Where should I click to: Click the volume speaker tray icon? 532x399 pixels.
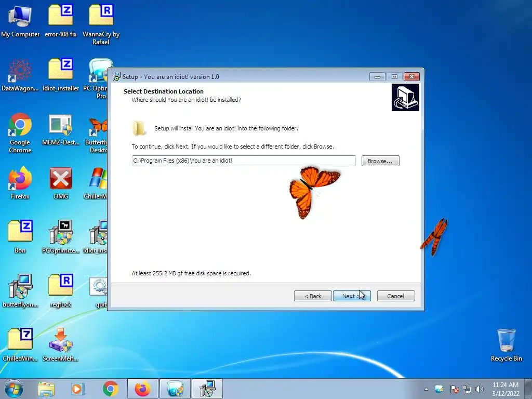click(x=480, y=389)
